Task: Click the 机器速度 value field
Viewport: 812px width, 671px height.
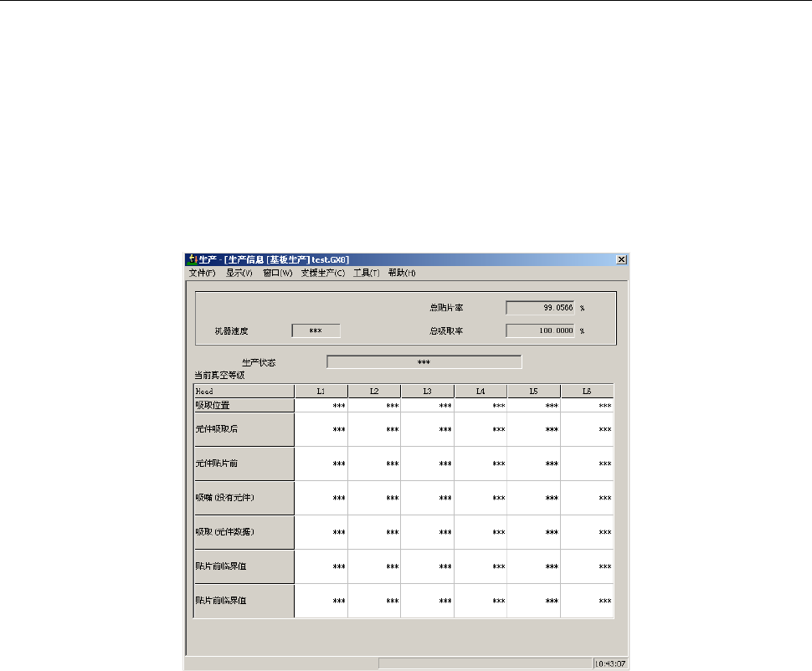Action: [316, 330]
